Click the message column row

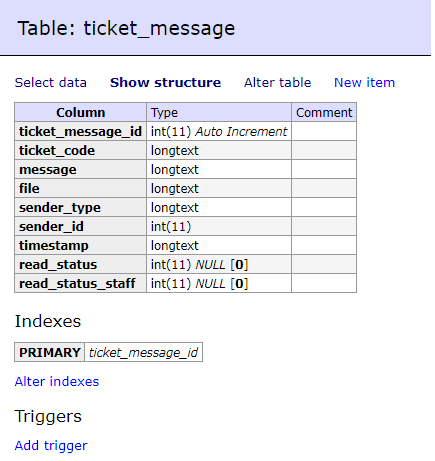185,169
